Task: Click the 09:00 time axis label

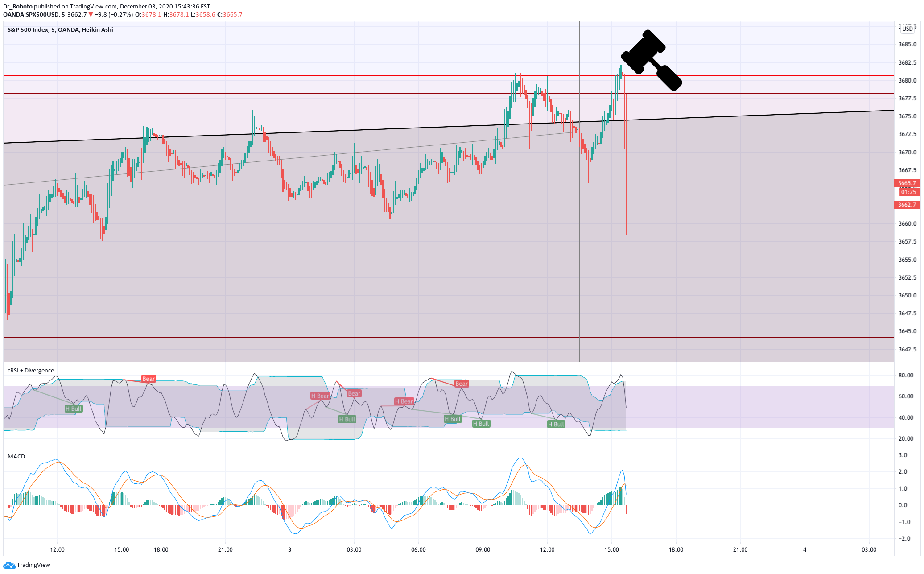Action: (x=483, y=549)
